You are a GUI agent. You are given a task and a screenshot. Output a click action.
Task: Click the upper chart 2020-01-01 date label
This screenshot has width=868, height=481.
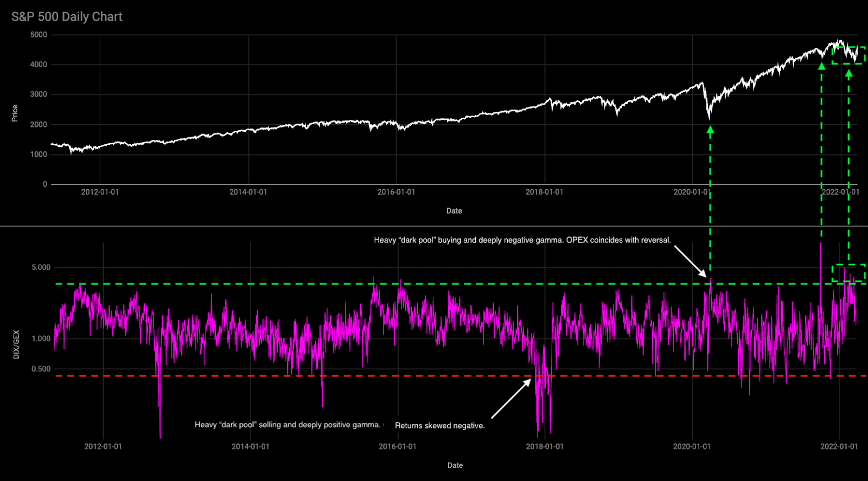click(x=692, y=192)
